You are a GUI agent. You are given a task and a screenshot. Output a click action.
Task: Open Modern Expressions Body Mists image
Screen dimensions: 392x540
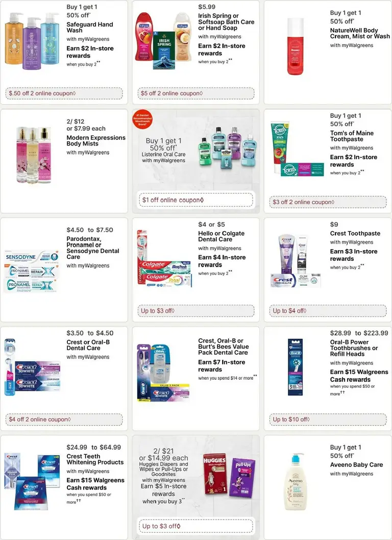pyautogui.click(x=34, y=155)
